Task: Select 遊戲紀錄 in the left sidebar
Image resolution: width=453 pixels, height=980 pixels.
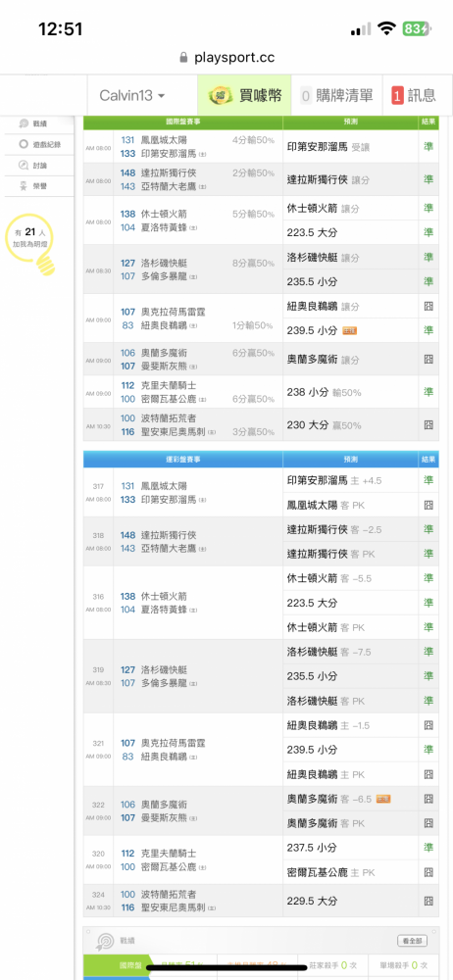Action: [x=39, y=144]
